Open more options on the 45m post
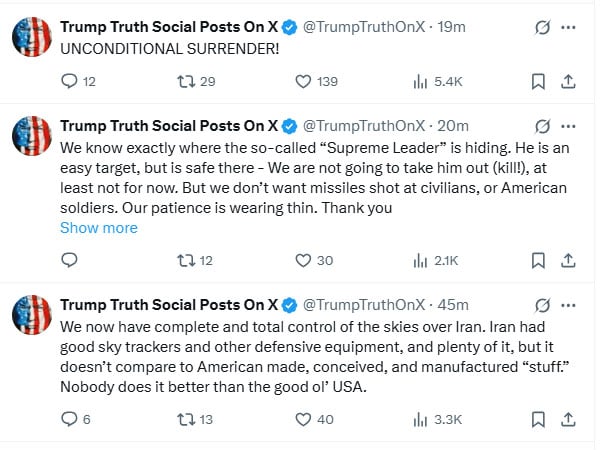This screenshot has width=602, height=450. (x=570, y=304)
